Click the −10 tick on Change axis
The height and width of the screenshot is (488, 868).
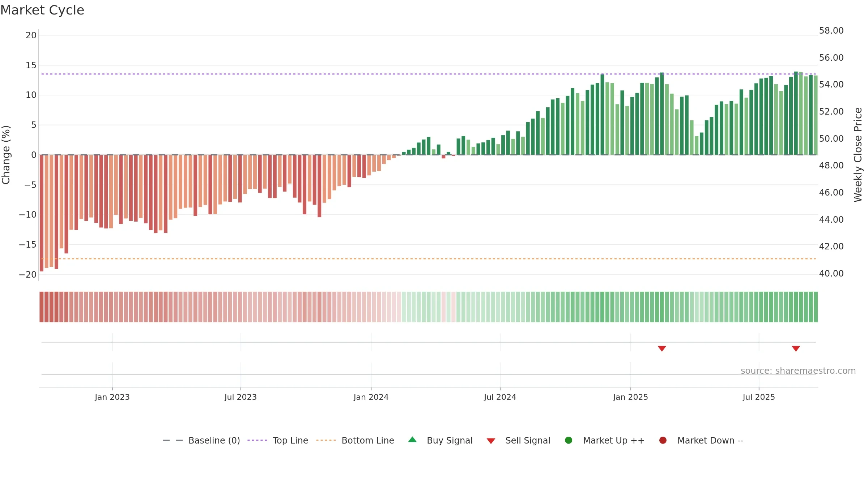point(28,215)
